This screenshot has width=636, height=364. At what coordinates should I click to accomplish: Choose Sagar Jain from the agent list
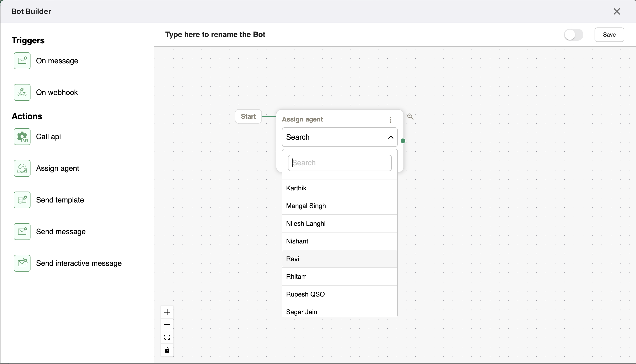coord(340,310)
